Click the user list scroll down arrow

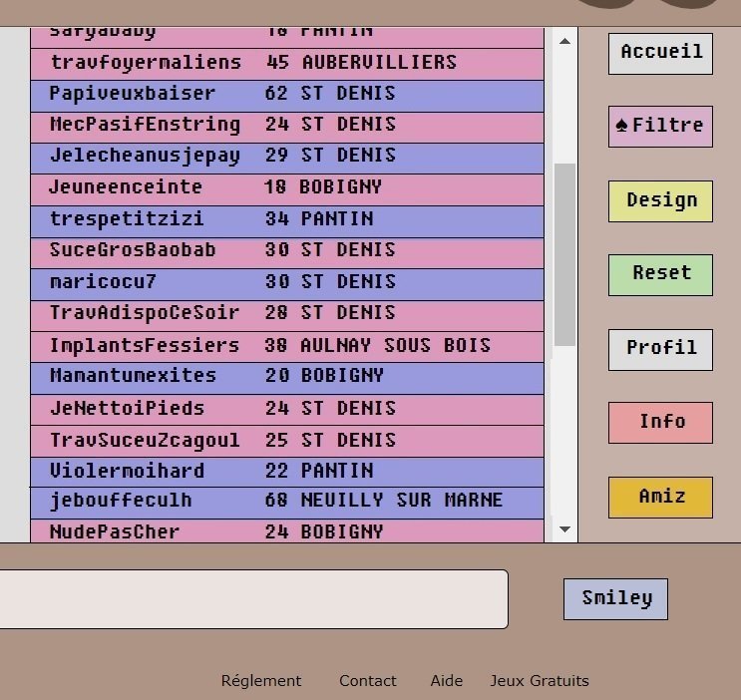click(564, 529)
